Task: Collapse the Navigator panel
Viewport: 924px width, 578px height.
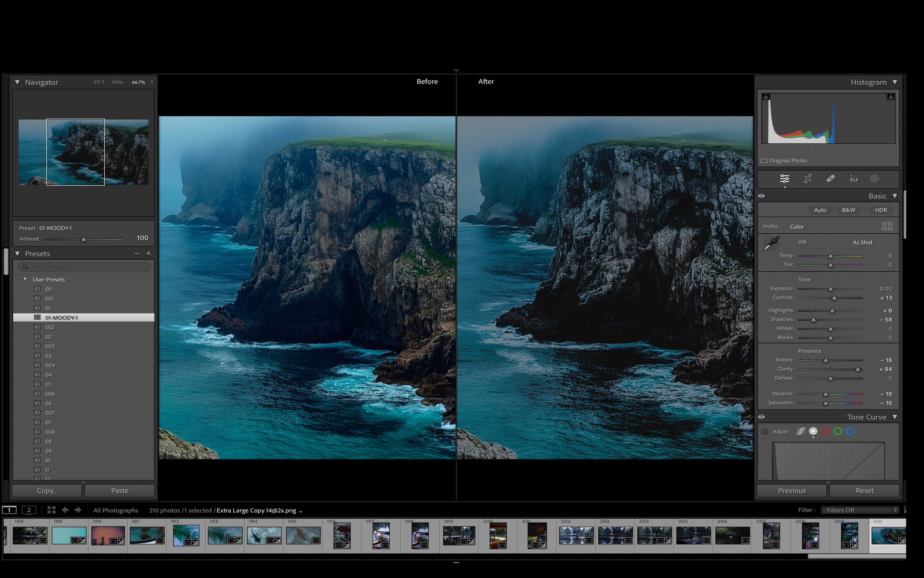Action: pyautogui.click(x=17, y=82)
